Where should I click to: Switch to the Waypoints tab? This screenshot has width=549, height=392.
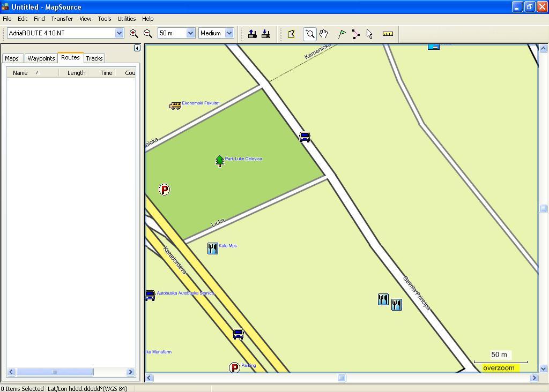(x=41, y=58)
